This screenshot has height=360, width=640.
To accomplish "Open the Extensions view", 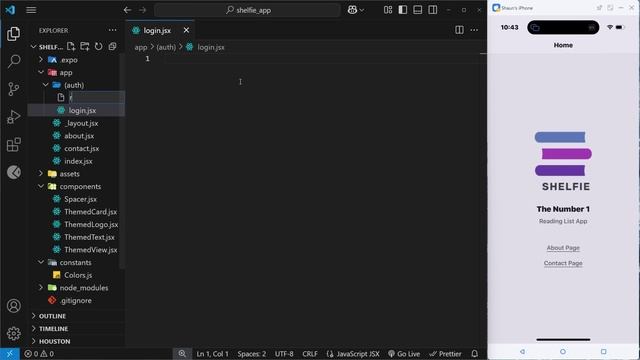I will (x=13, y=144).
